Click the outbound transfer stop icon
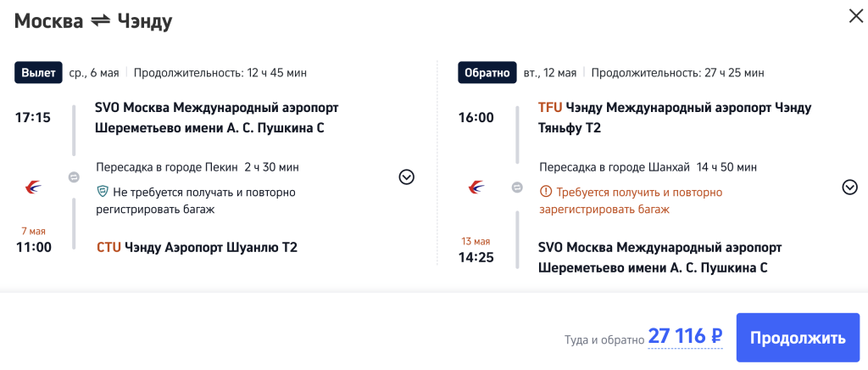This screenshot has height=370, width=868. (74, 177)
